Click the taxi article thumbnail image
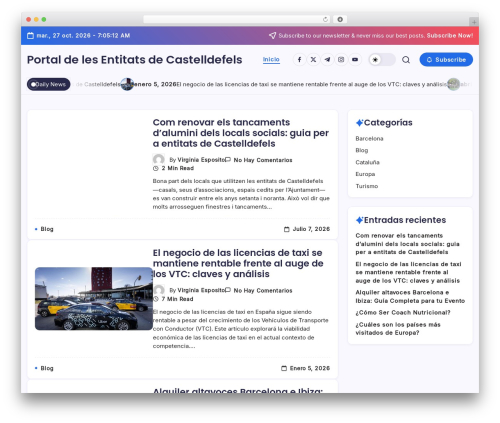500x423 pixels. pyautogui.click(x=94, y=299)
